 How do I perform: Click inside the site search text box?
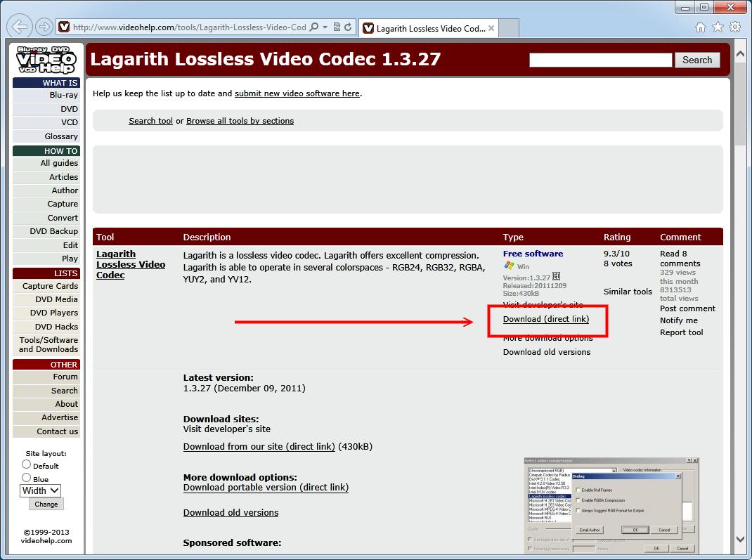[600, 60]
